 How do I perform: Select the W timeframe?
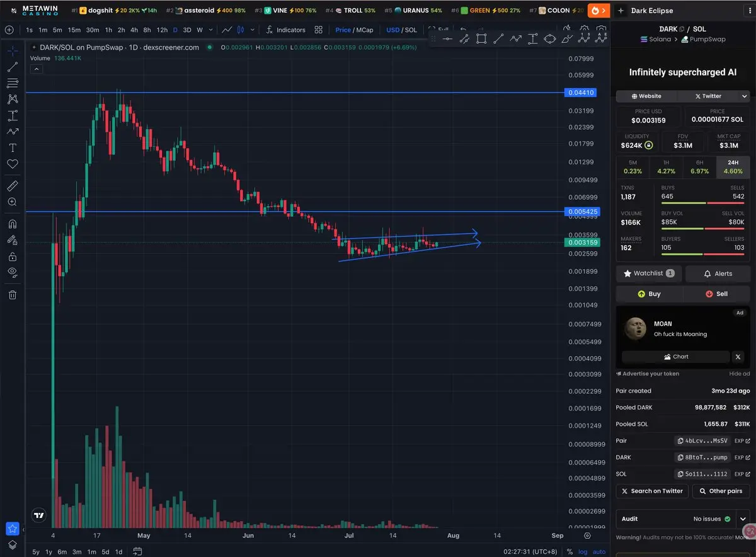click(200, 30)
